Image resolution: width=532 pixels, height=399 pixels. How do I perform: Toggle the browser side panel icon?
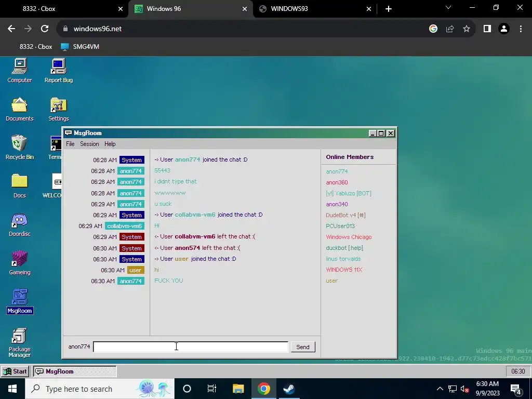coord(487,29)
